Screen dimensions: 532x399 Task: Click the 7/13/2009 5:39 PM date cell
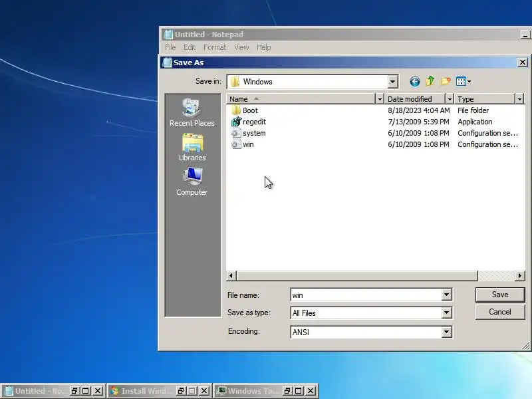point(418,122)
